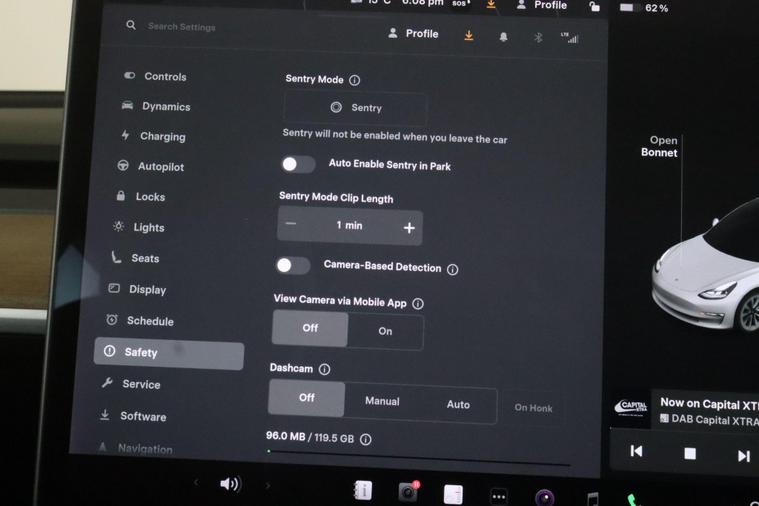The height and width of the screenshot is (506, 759).
Task: Set View Camera via Mobile App to On
Action: [x=385, y=331]
